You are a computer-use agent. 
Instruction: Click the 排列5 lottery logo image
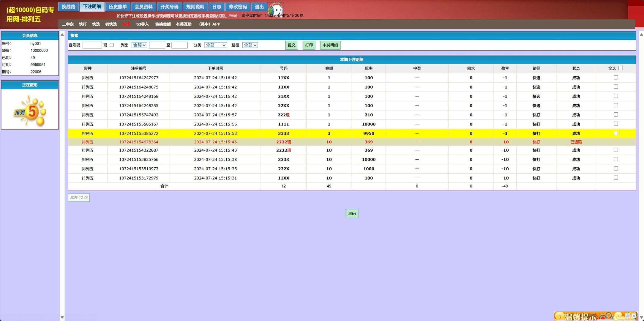pos(30,111)
